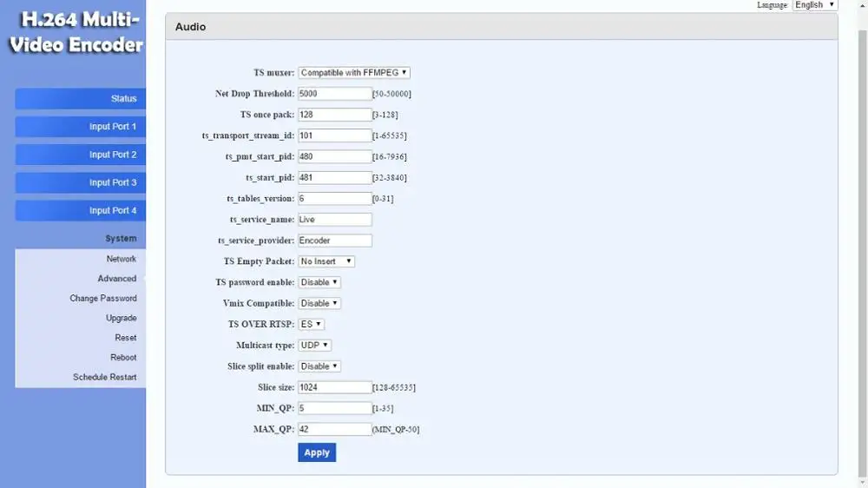This screenshot has width=868, height=488.
Task: Open the TS muxer dropdown
Action: click(x=354, y=73)
